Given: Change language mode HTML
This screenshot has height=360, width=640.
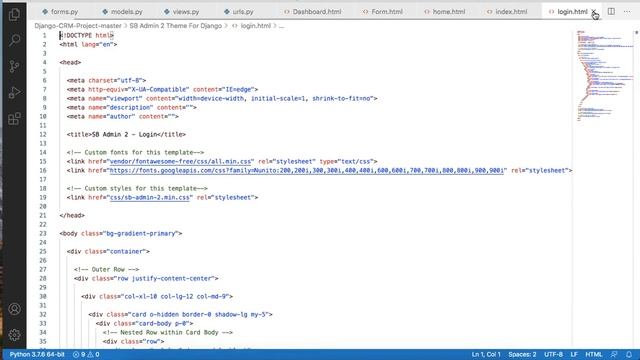Looking at the screenshot, I should point(594,354).
